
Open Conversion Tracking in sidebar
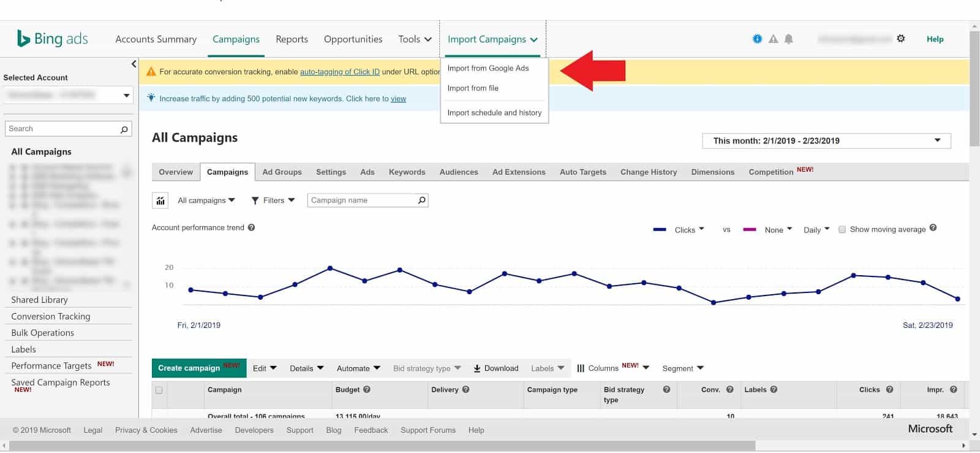coord(51,316)
